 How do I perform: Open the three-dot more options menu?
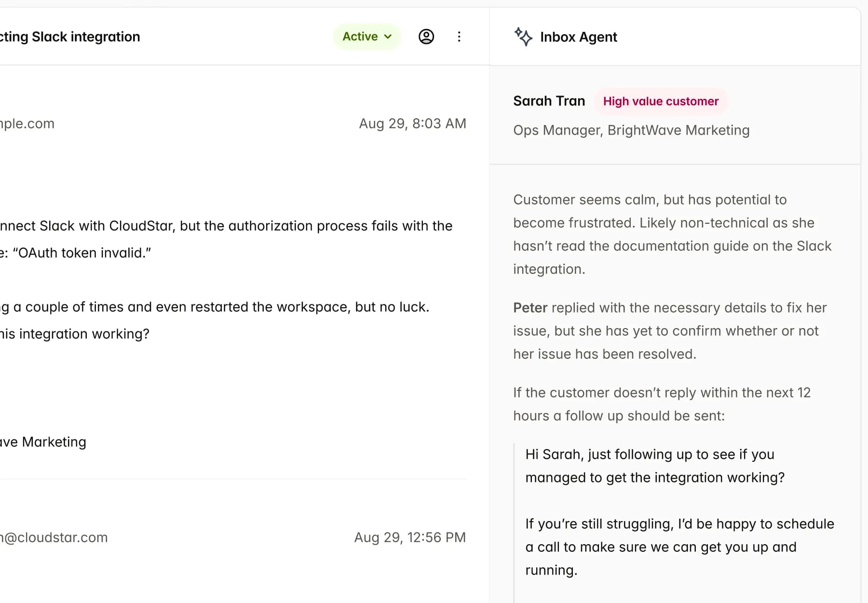[x=459, y=37]
